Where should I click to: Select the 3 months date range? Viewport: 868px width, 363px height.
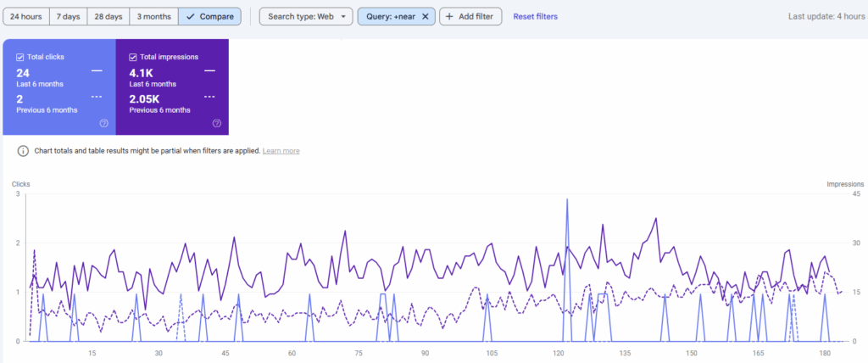coord(153,16)
